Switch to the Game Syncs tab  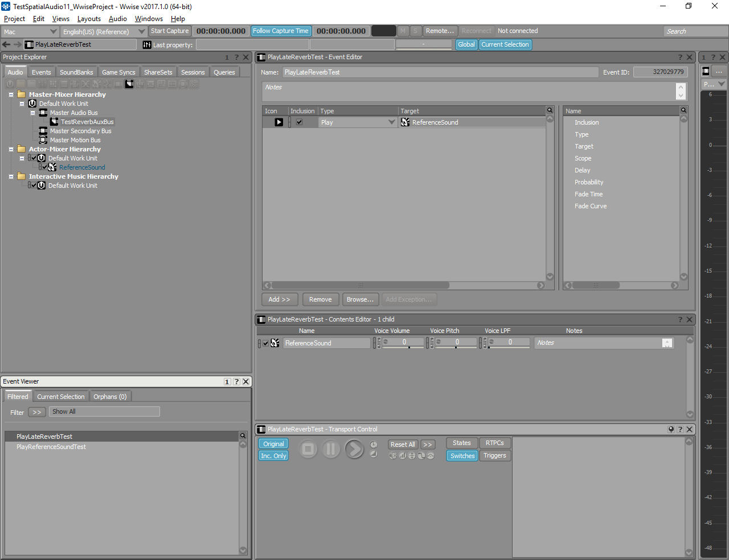118,72
